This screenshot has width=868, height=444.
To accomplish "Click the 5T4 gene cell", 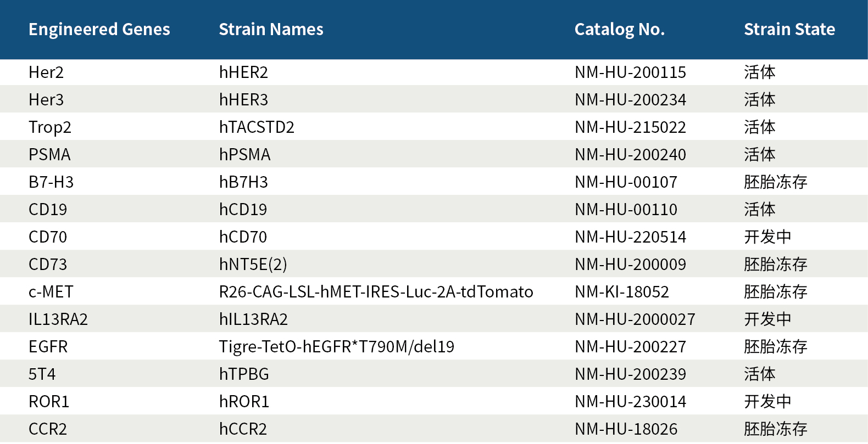I will click(x=42, y=374).
